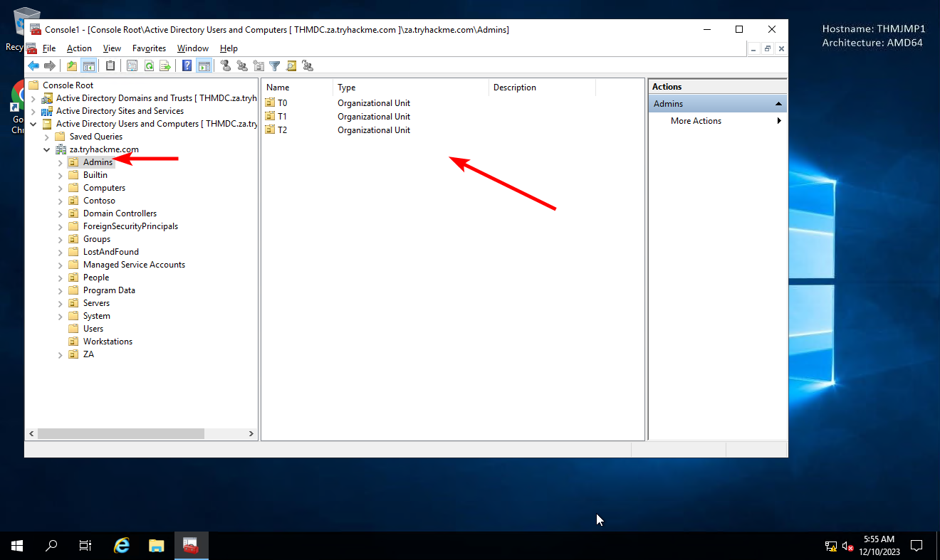Open the Favorites menu

coord(149,48)
